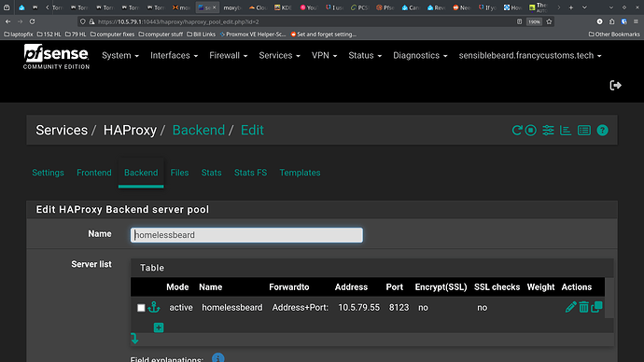
Task: Close the current pfSense browser tab
Action: 214,7
